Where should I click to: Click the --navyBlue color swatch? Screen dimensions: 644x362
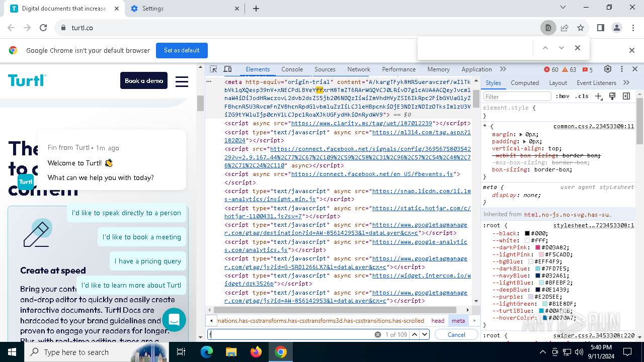point(538,276)
